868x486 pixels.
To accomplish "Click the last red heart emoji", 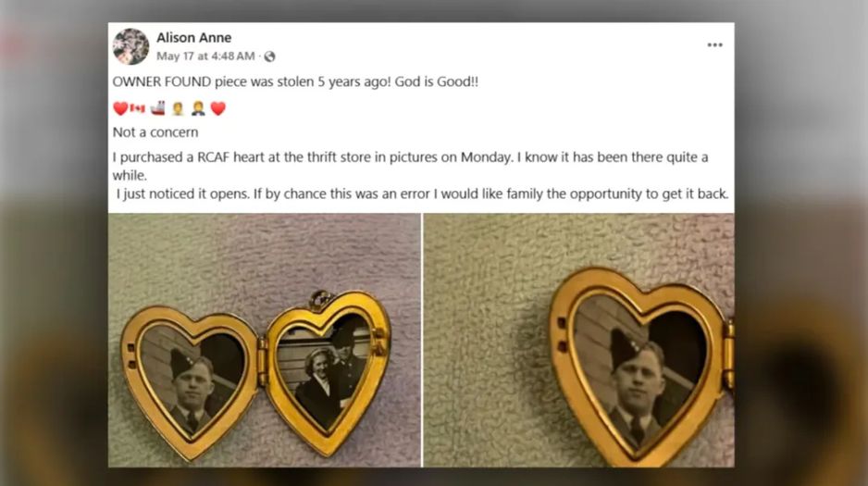I will (x=217, y=108).
